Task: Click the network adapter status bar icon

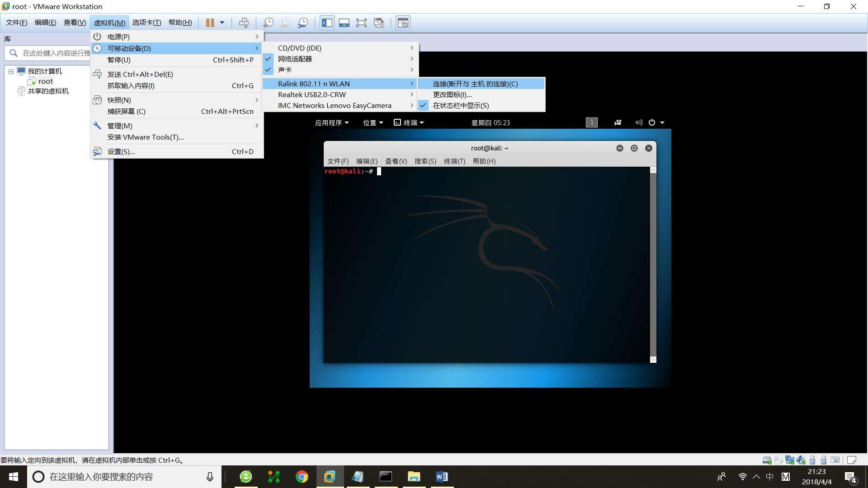Action: [790, 460]
